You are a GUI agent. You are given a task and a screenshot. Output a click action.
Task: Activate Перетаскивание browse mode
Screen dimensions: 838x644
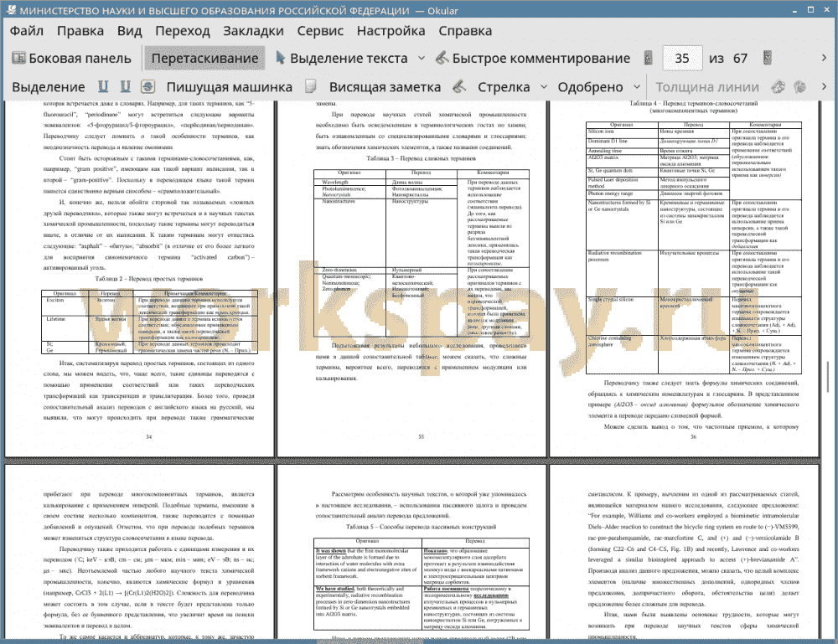[204, 59]
